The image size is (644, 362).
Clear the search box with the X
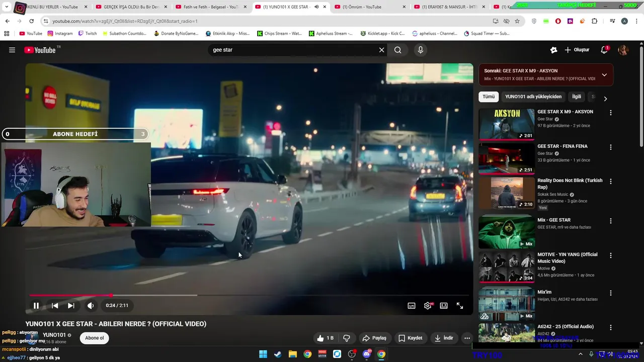381,50
